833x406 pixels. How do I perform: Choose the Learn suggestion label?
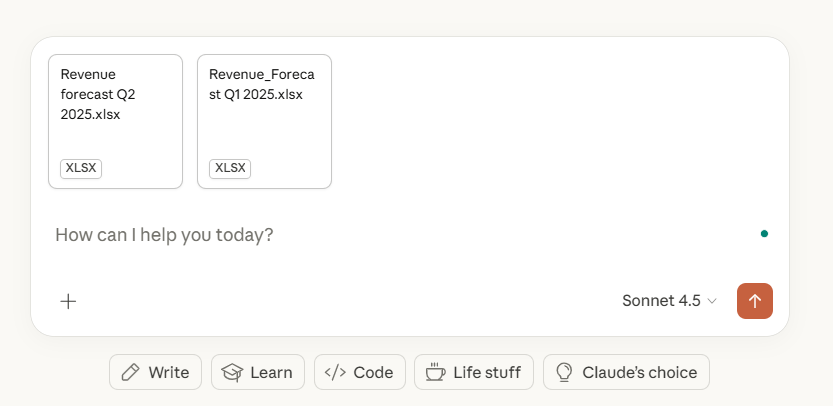coord(271,373)
